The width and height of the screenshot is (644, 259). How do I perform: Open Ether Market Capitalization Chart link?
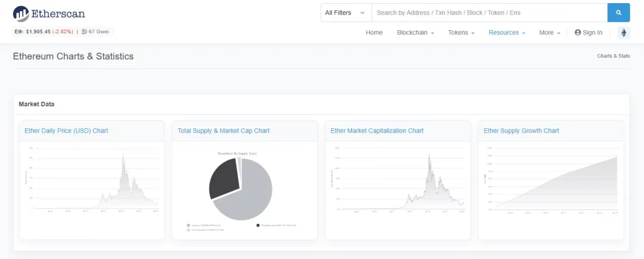pyautogui.click(x=377, y=131)
